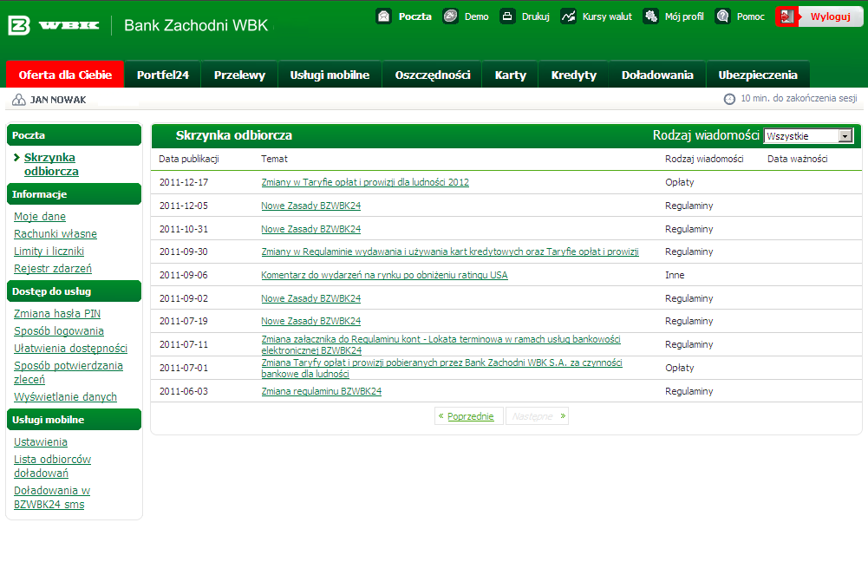Click Mój profil text in top bar

tap(684, 16)
